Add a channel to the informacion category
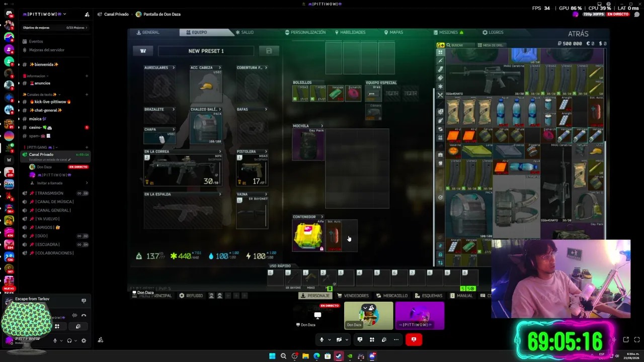 (87, 76)
